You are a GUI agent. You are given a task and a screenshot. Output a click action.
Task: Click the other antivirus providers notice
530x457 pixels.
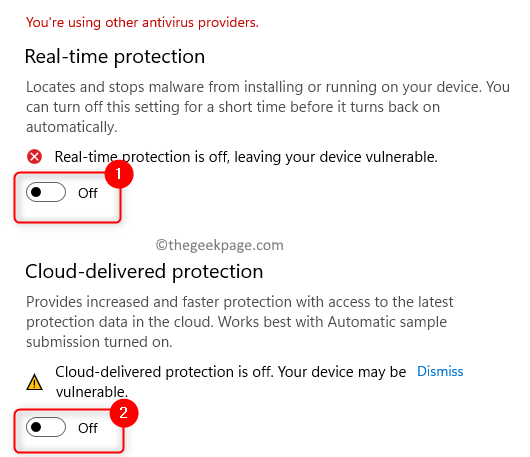coord(142,23)
